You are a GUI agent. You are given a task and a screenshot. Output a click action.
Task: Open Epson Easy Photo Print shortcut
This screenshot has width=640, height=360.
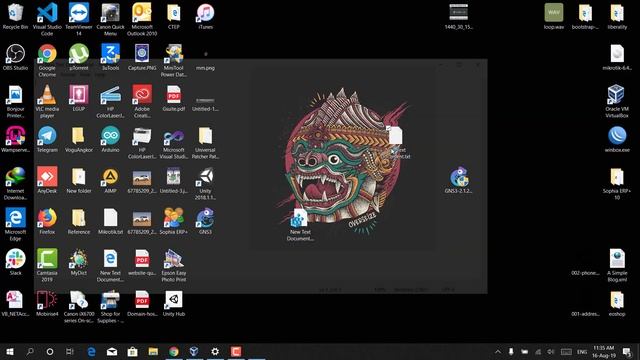(174, 265)
